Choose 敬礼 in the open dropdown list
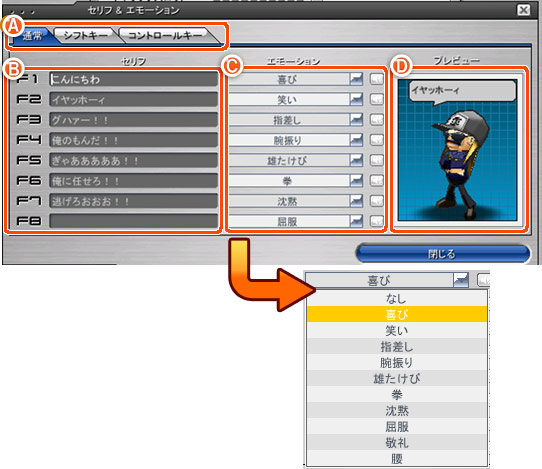 (397, 443)
